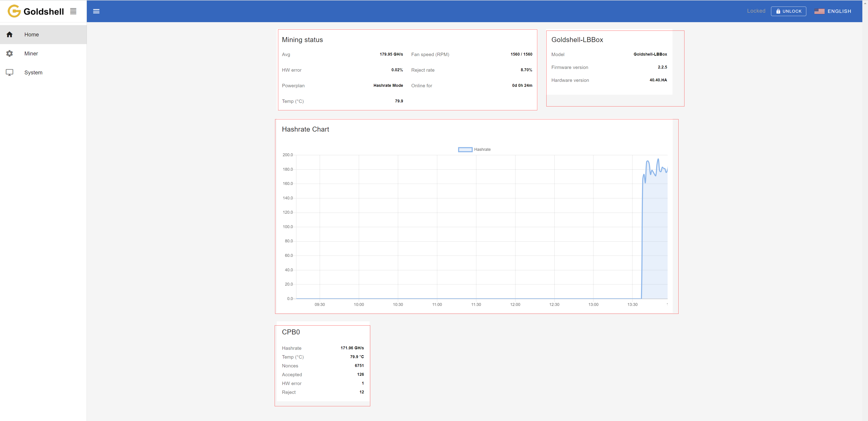The width and height of the screenshot is (868, 421).
Task: Click the Goldshell logo
Action: [x=36, y=11]
